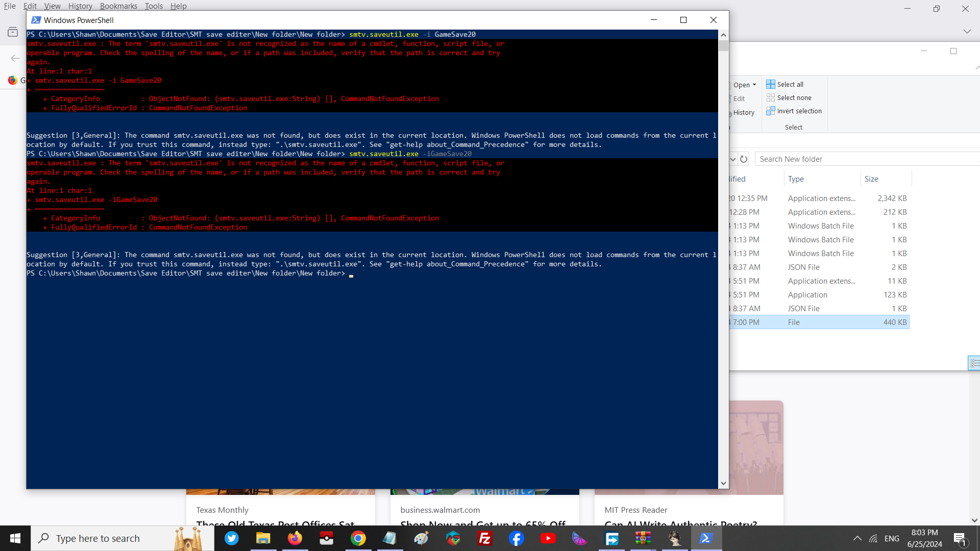
Task: Click the Select none icon in Explorer
Action: pos(771,97)
